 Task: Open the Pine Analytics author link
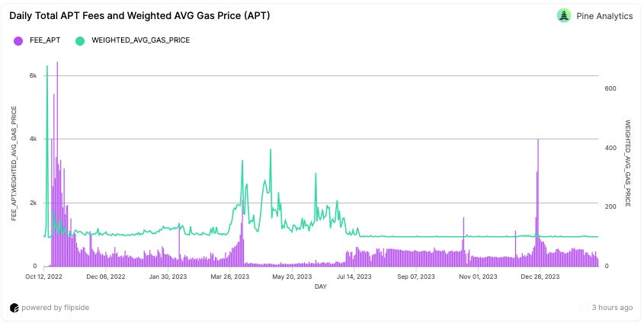point(604,16)
